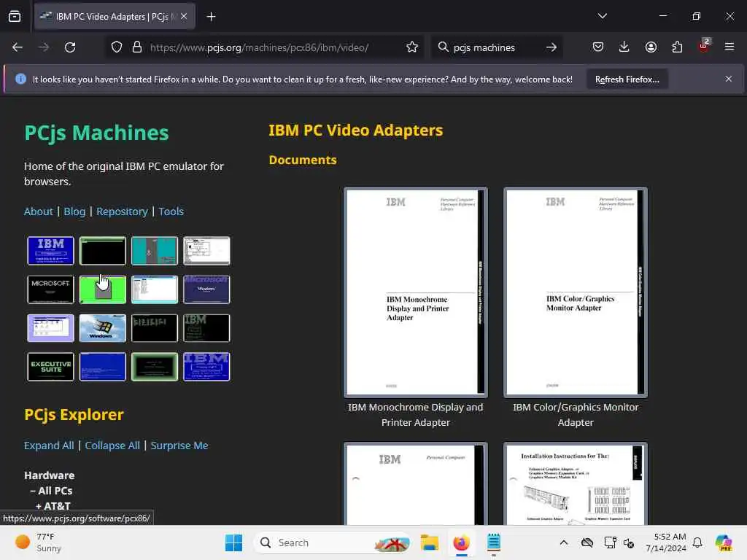Close the IBM PC Video Adapters tab
747x560 pixels.
pyautogui.click(x=184, y=16)
